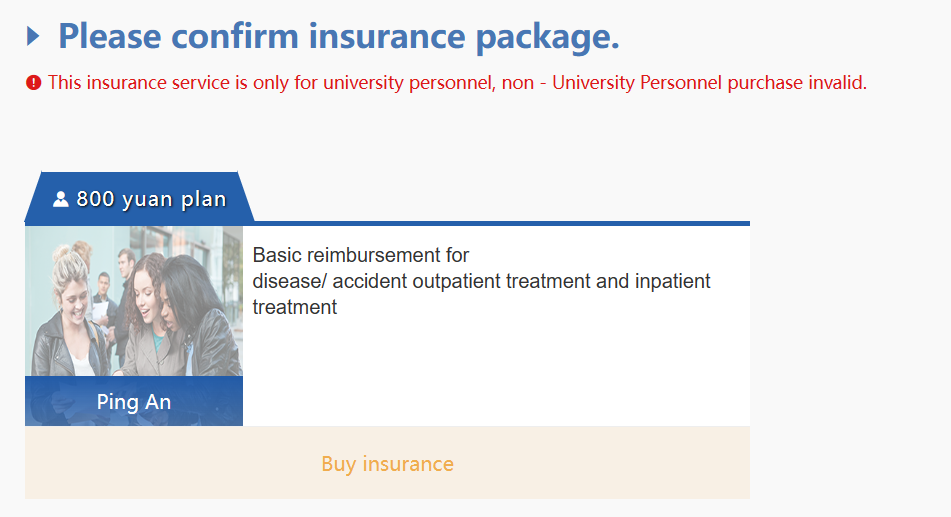
Task: Click the man in the photo background
Action: click(x=124, y=270)
